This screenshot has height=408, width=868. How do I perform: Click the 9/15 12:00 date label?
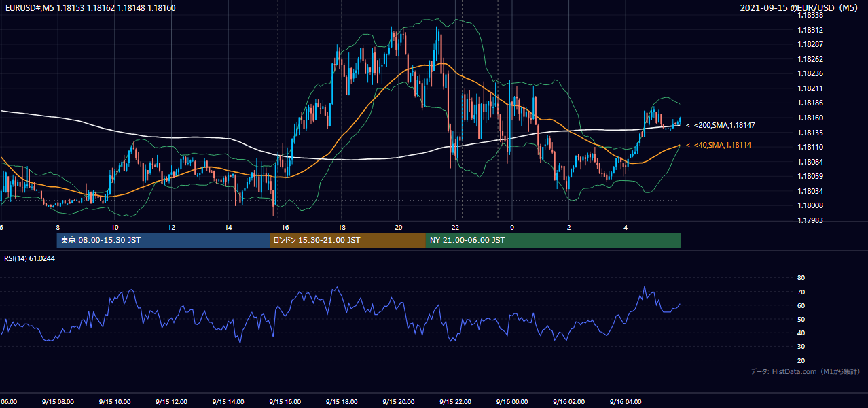[171, 402]
